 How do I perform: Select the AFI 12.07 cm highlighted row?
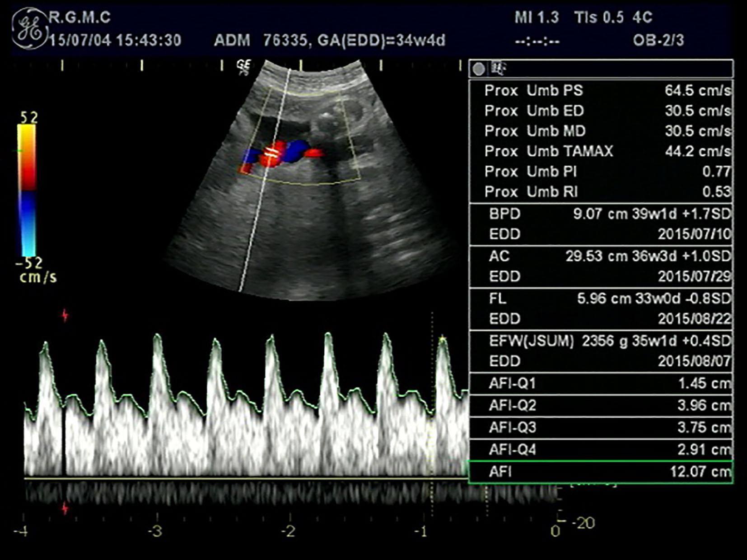point(601,472)
